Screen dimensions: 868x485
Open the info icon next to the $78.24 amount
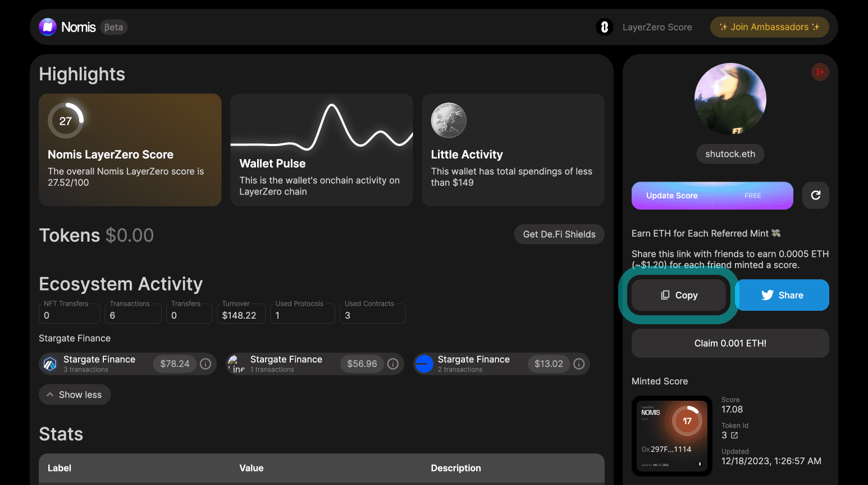pos(205,364)
